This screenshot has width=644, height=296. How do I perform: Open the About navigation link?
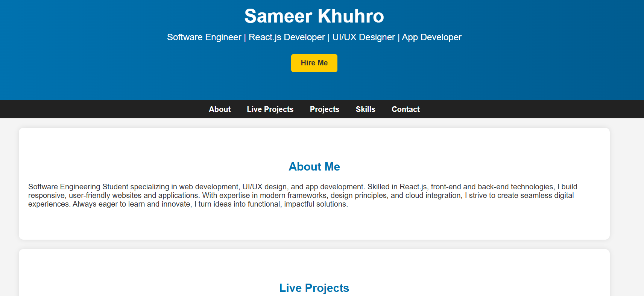pos(220,109)
